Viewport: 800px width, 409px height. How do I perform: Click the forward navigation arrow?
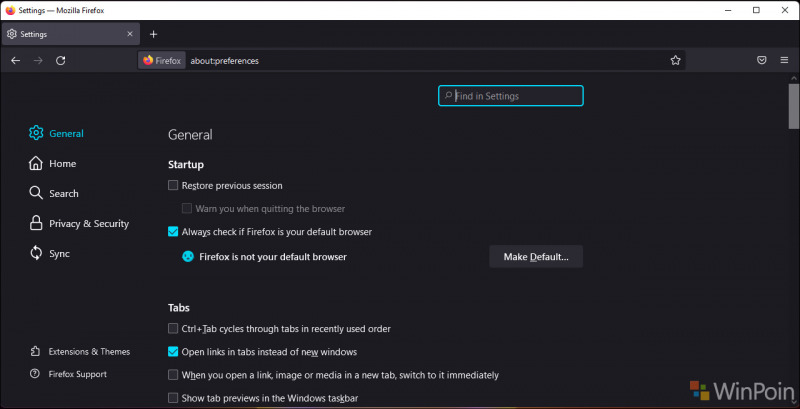click(38, 61)
